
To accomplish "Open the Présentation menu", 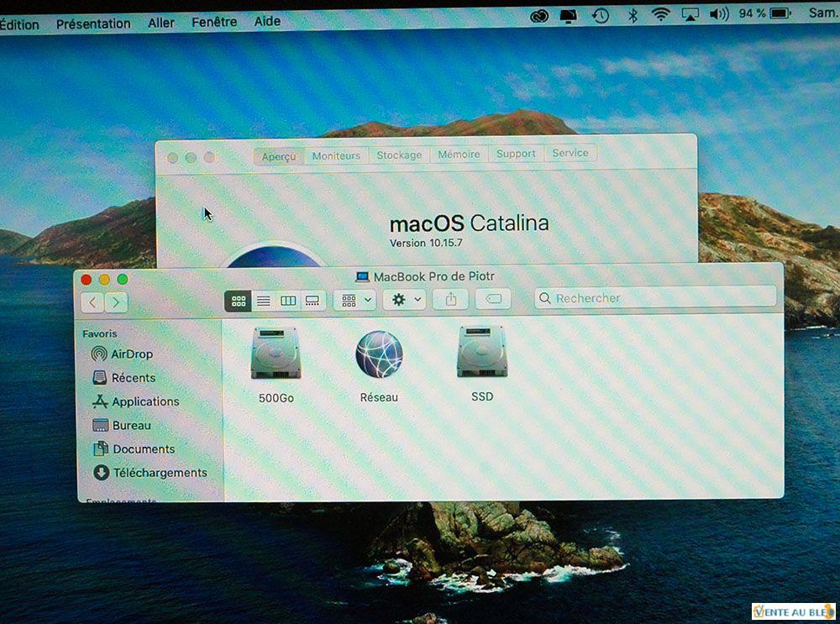I will coord(93,24).
